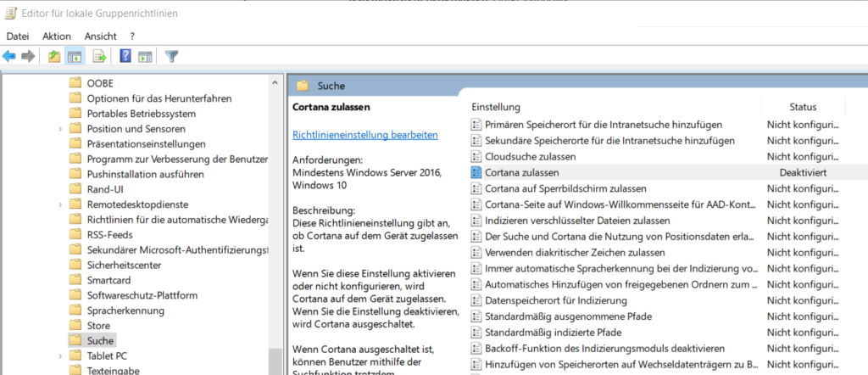The height and width of the screenshot is (375, 868).
Task: Click the tree scrollbar up arrow
Action: pos(275,83)
